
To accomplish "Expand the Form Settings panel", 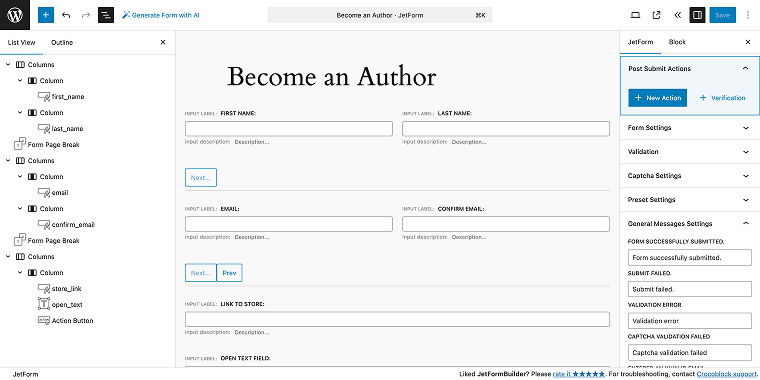I will pyautogui.click(x=690, y=128).
